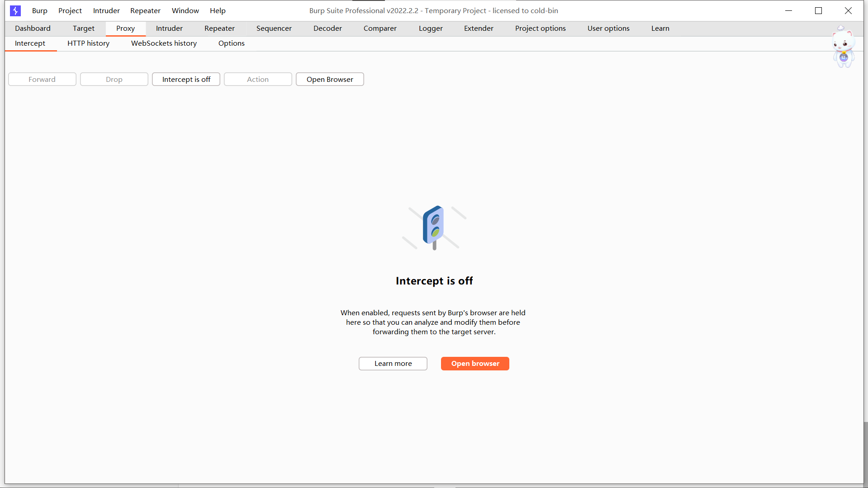Image resolution: width=868 pixels, height=488 pixels.
Task: Open the Proxy Options sub-tab
Action: tap(231, 43)
